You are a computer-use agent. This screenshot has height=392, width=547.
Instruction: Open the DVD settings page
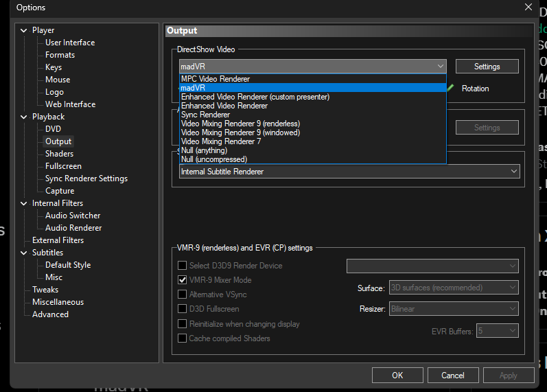click(x=53, y=129)
